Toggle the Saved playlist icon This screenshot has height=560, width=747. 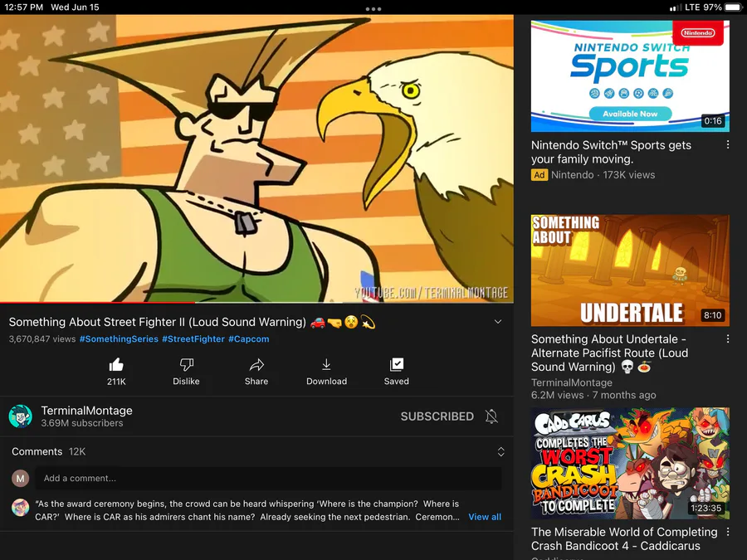point(397,365)
